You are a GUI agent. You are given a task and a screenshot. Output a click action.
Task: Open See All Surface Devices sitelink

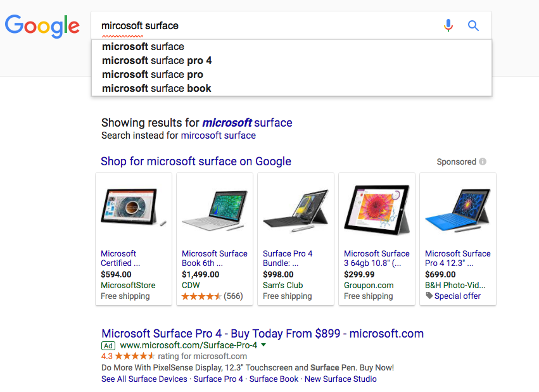[x=144, y=379]
